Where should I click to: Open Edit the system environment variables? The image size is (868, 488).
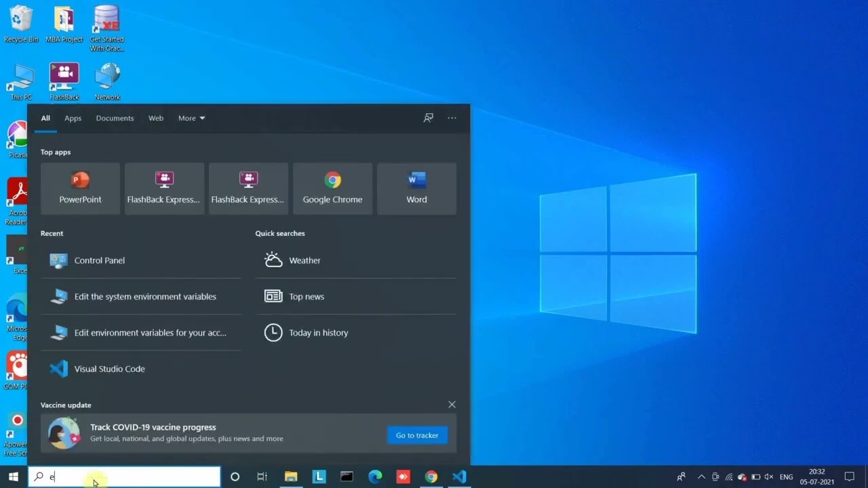click(141, 296)
